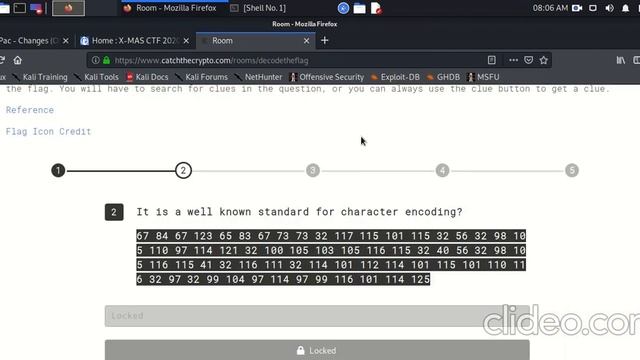The width and height of the screenshot is (640, 360).
Task: Click the screen recording camera tray icon
Action: [577, 8]
